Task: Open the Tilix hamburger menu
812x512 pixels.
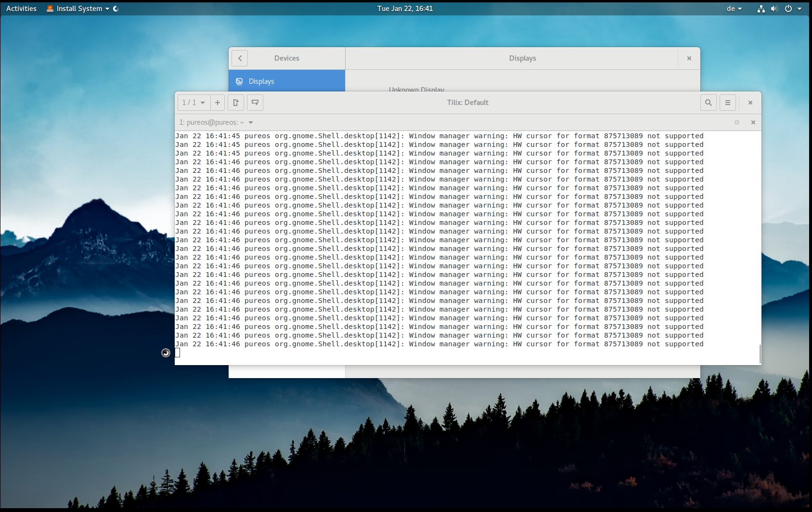Action: pos(727,103)
